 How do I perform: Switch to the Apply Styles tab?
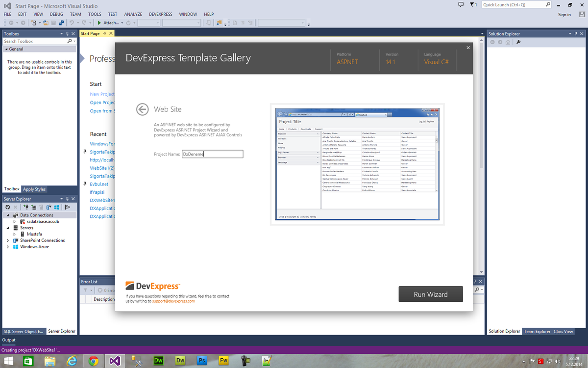click(34, 189)
